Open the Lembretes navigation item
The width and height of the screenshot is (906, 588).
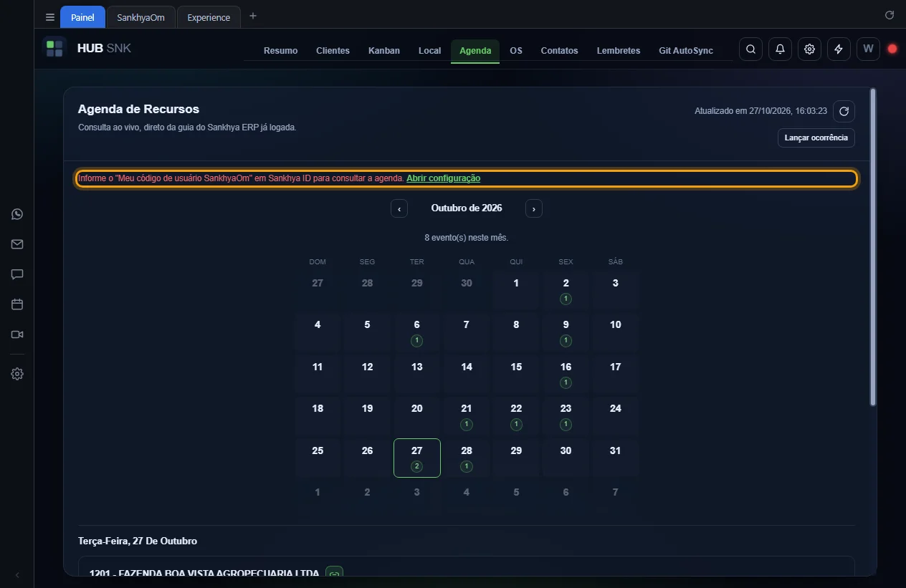click(619, 51)
